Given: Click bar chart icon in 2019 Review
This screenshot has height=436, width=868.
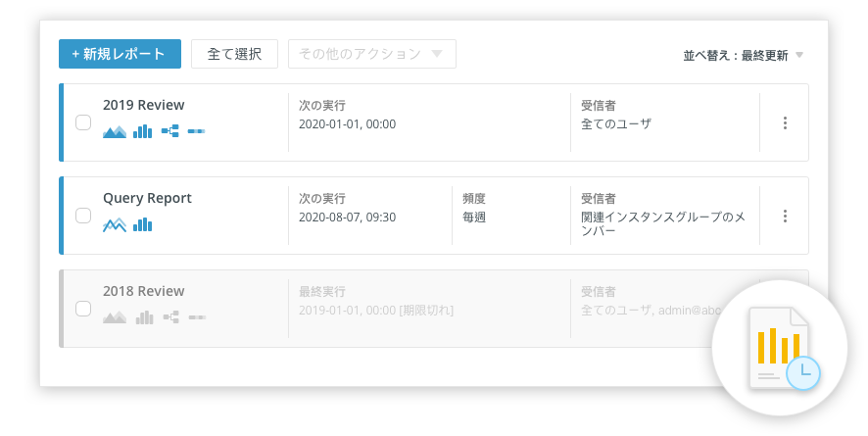Looking at the screenshot, I should click(142, 131).
